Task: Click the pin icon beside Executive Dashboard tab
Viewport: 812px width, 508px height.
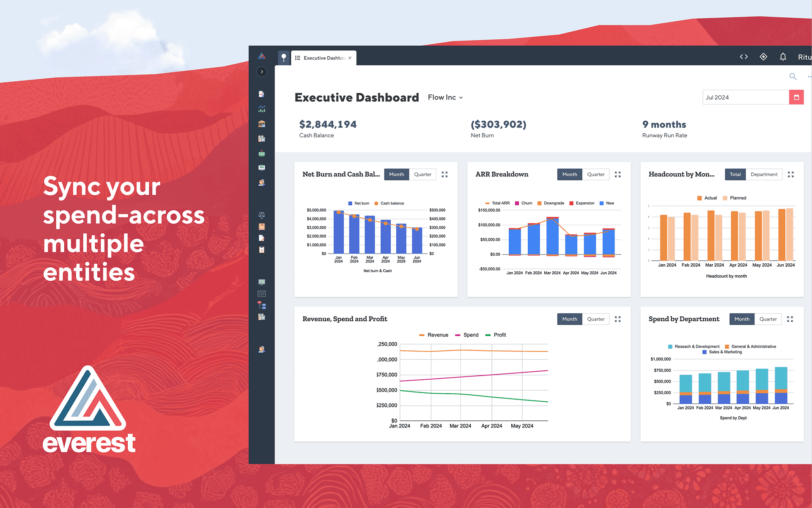Action: coord(284,58)
